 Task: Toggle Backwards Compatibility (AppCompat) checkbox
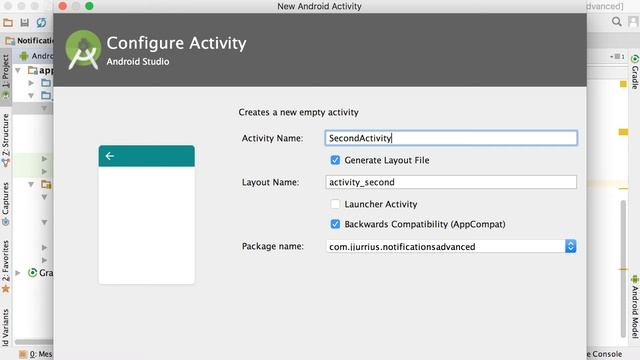click(x=335, y=224)
